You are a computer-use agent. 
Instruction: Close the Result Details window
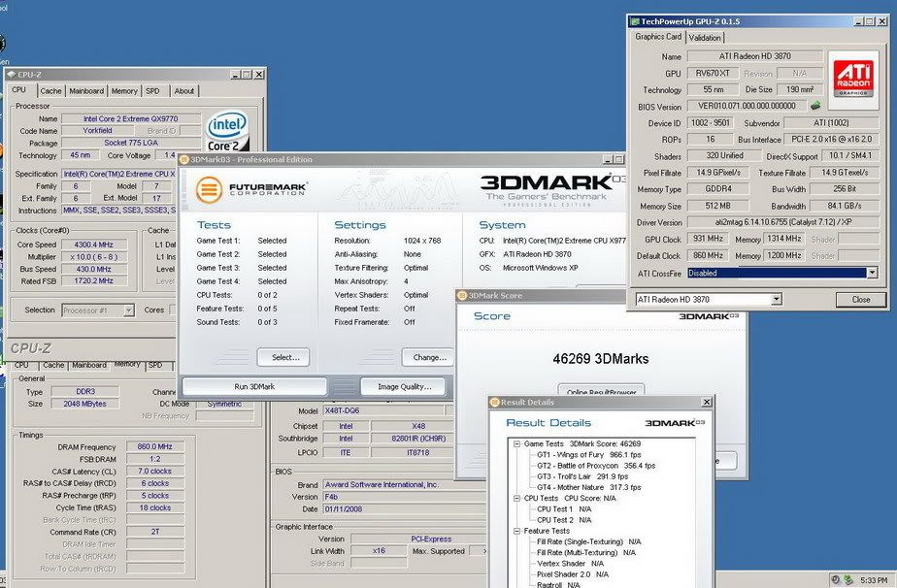tap(706, 402)
